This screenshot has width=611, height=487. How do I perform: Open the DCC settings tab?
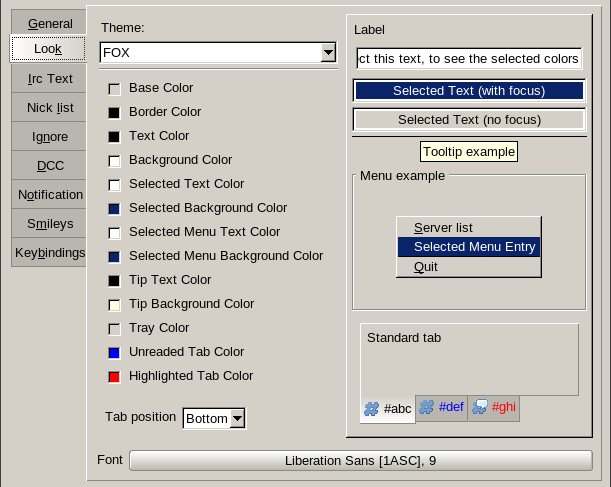coord(49,165)
